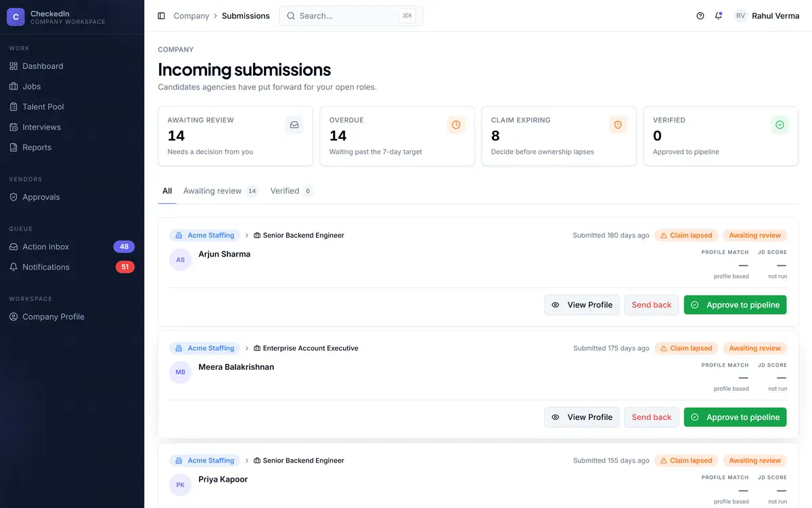Open vendor Approvals page
The height and width of the screenshot is (508, 812).
[72, 197]
